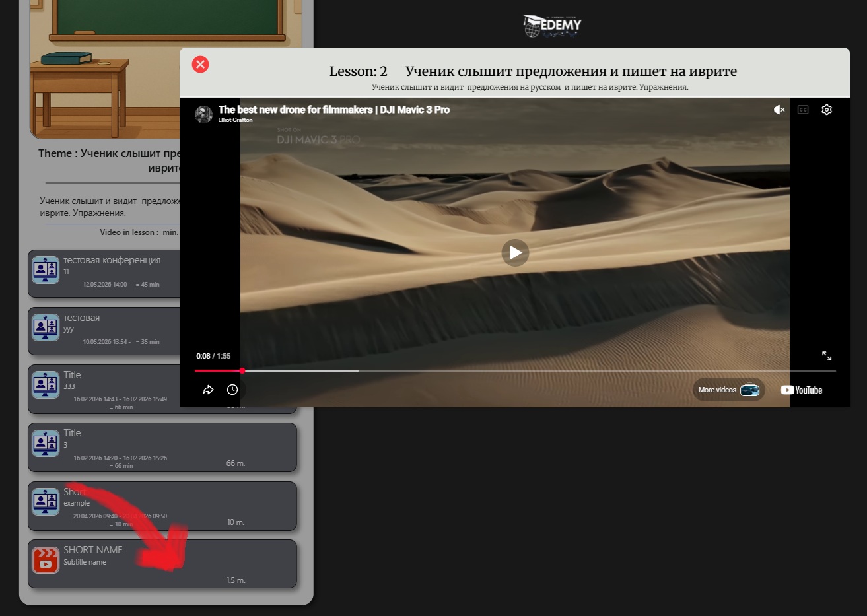867x616 pixels.
Task: Open the YouTube logo link
Action: pos(802,390)
